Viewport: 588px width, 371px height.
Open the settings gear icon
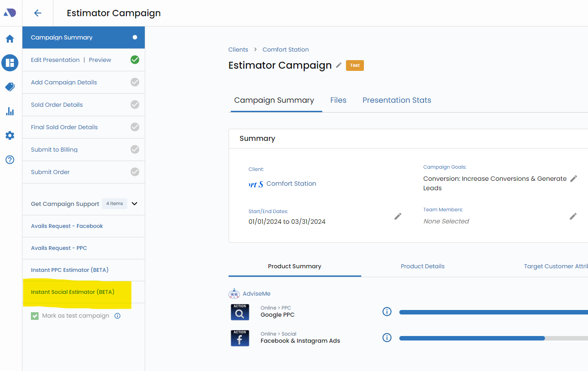pyautogui.click(x=10, y=135)
